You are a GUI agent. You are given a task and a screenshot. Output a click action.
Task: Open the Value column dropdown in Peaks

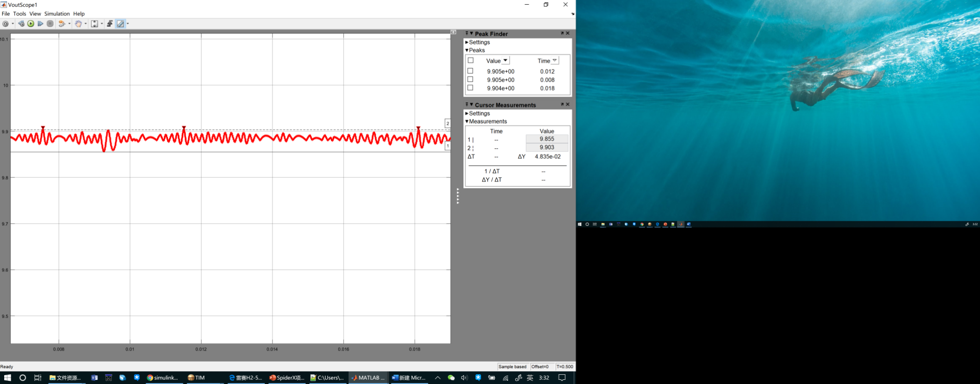[x=505, y=61]
